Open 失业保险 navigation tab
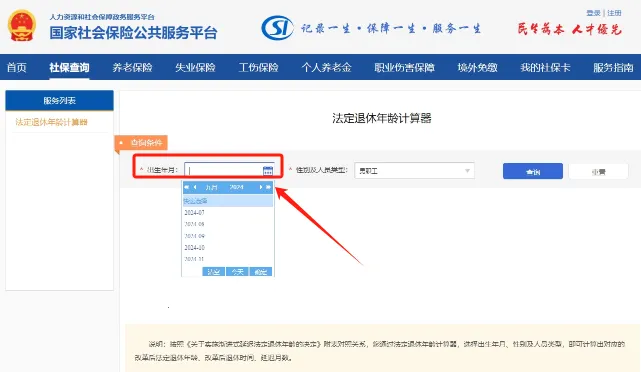The image size is (641, 372). [195, 67]
